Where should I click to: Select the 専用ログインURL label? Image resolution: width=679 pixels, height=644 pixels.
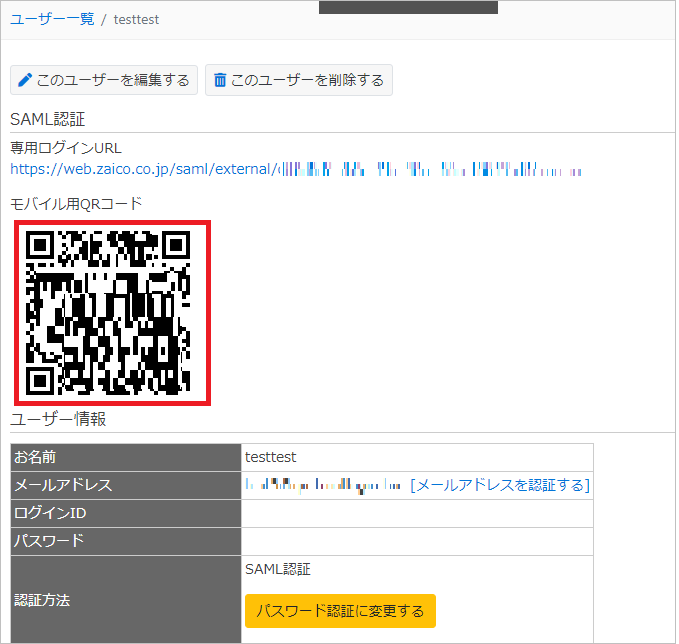66,148
